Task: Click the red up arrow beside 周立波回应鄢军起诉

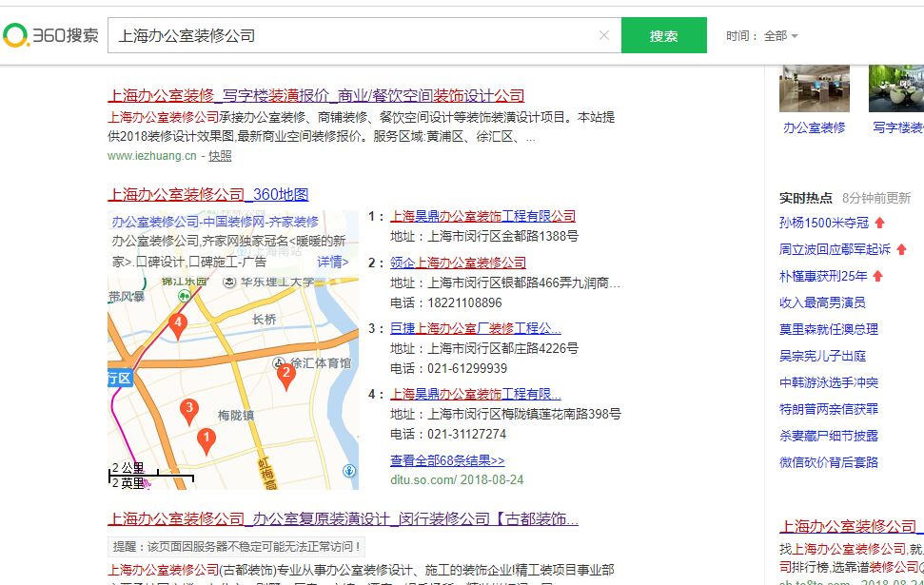Action: (x=901, y=249)
